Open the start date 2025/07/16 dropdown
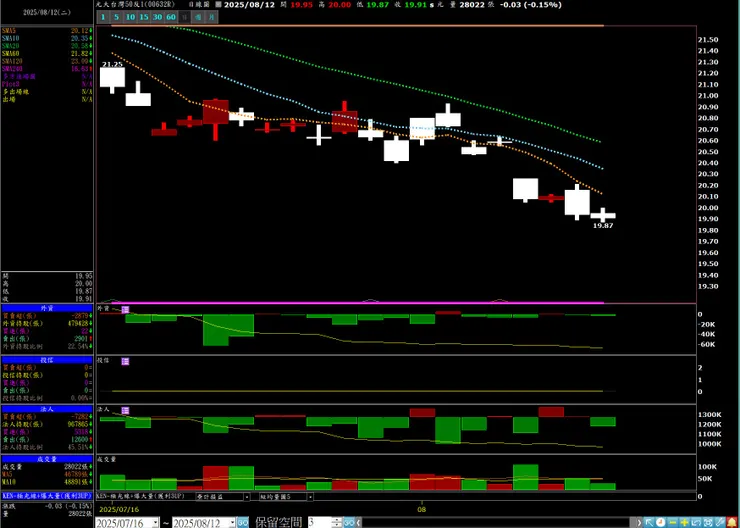Image resolution: width=740 pixels, height=528 pixels. click(156, 522)
